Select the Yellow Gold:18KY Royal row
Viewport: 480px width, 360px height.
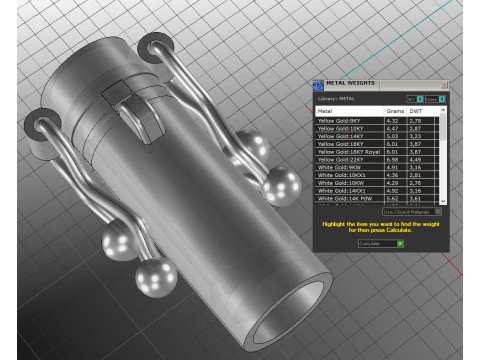pyautogui.click(x=377, y=152)
